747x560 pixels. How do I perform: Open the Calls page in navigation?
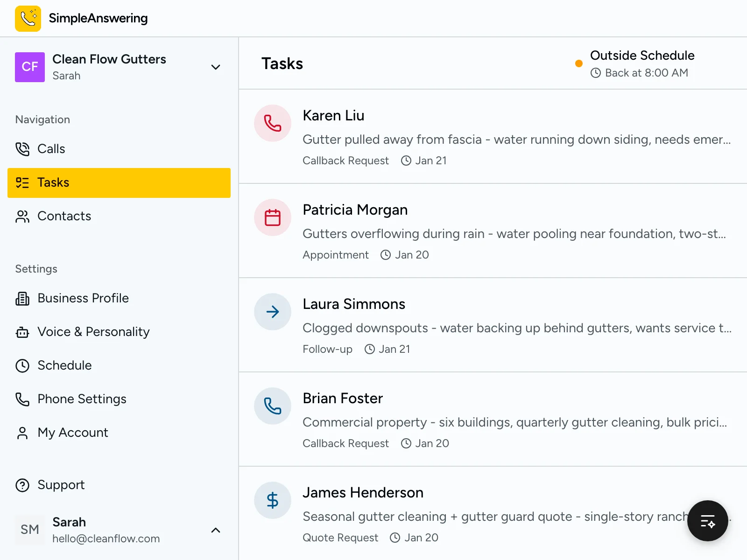(51, 149)
